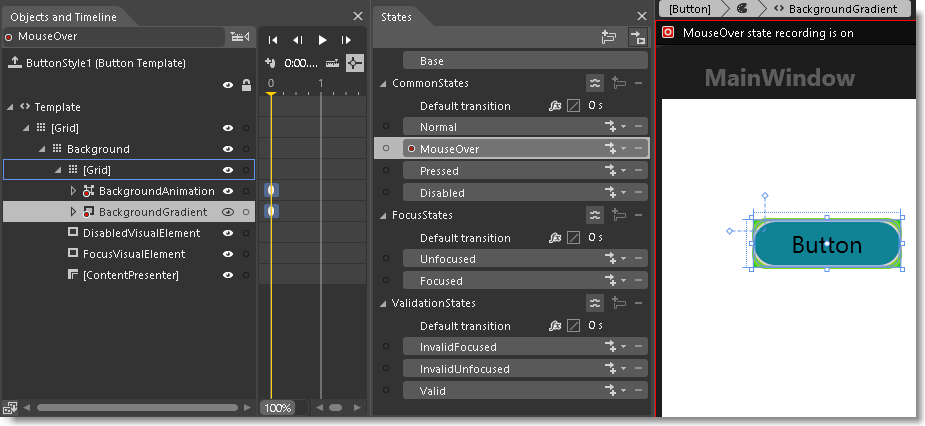Expand the BackgroundGradient tree node
The image size is (925, 426).
coord(73,212)
